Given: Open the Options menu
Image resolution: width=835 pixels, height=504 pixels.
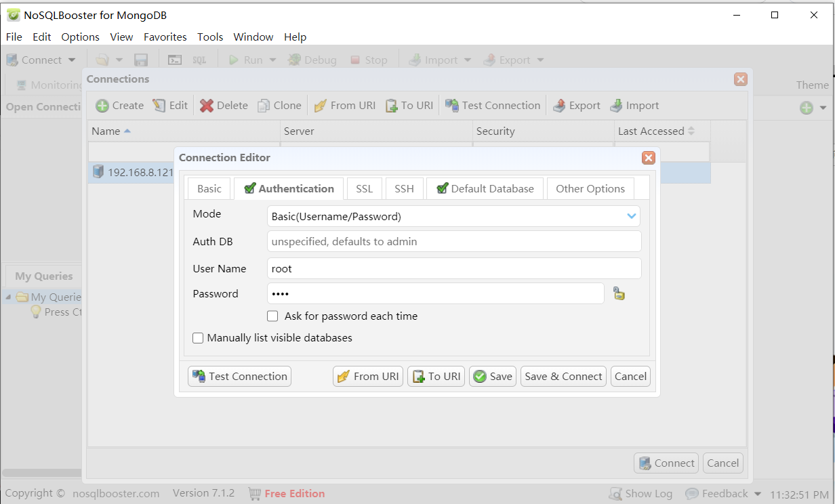Looking at the screenshot, I should pos(81,37).
